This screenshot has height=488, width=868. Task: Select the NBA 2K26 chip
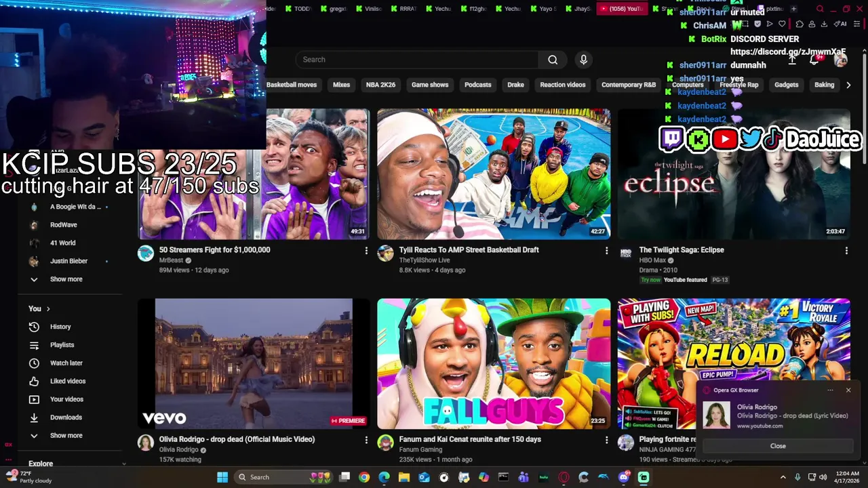pos(380,85)
